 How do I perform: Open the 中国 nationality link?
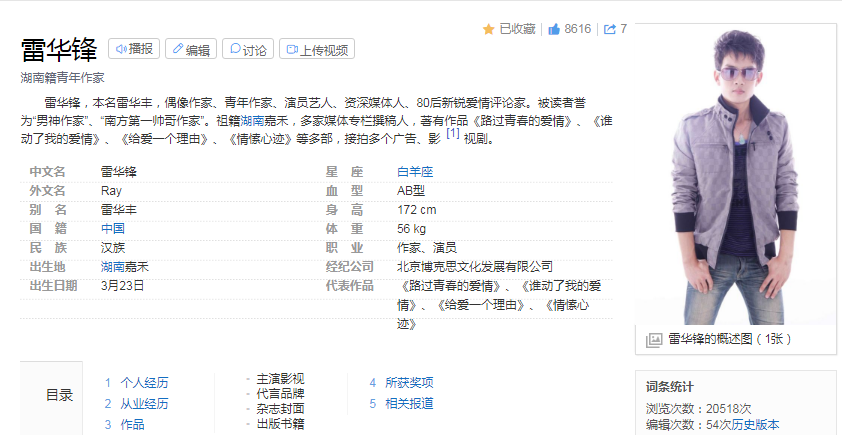point(113,229)
